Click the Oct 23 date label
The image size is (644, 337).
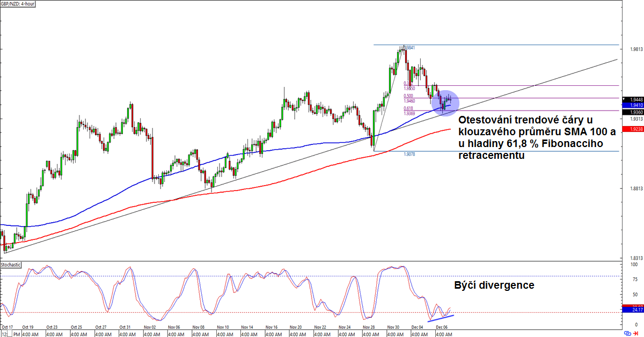click(x=52, y=327)
